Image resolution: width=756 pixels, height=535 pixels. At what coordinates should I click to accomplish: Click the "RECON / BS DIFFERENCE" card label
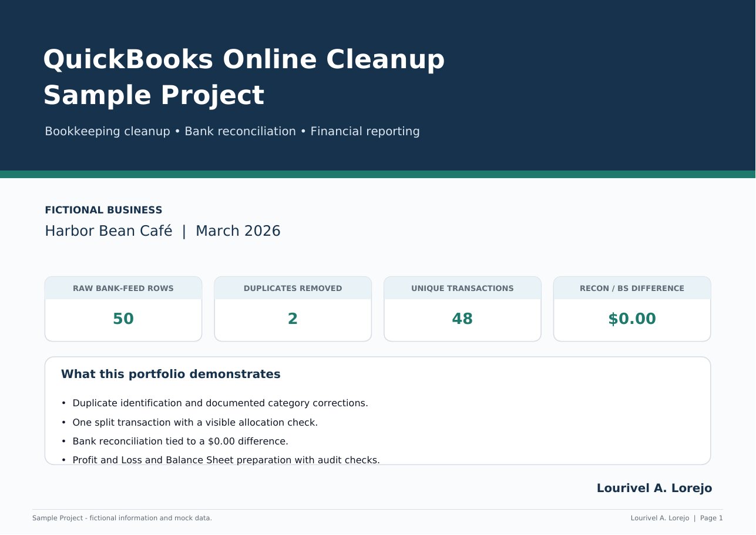click(632, 289)
